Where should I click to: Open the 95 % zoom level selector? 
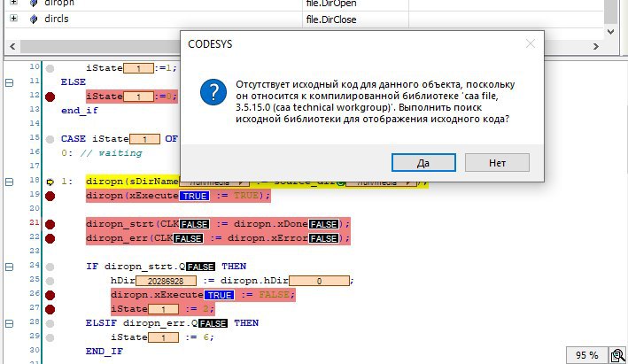coord(586,355)
